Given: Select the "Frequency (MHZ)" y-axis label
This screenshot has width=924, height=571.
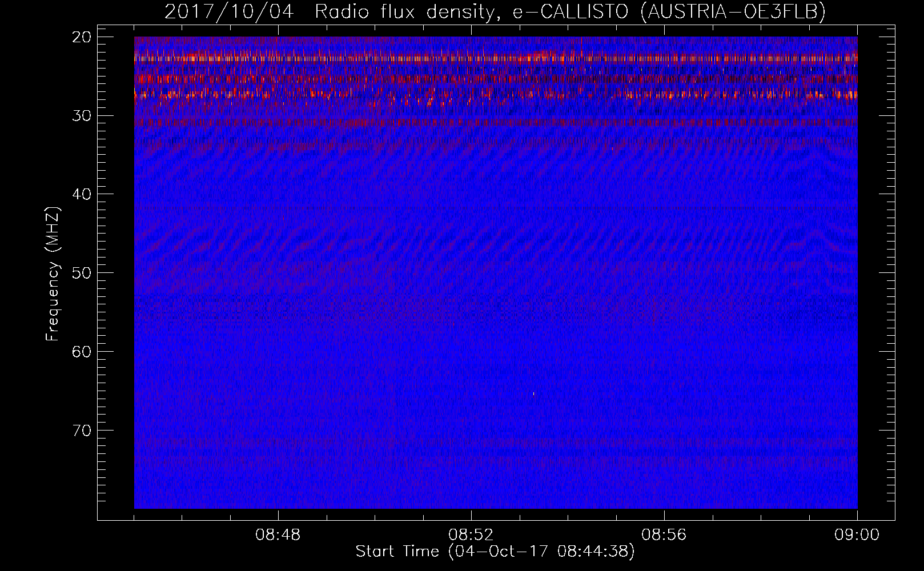Looking at the screenshot, I should 53,274.
